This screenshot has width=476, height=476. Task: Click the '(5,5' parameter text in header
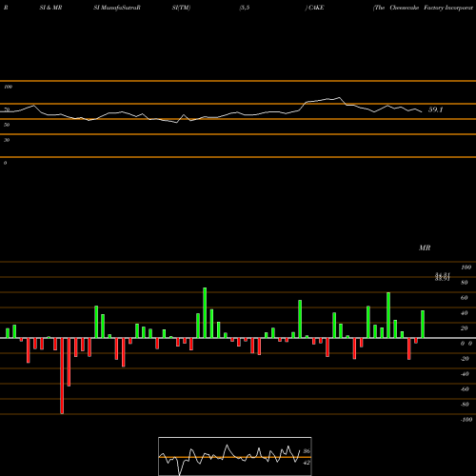[x=245, y=8]
